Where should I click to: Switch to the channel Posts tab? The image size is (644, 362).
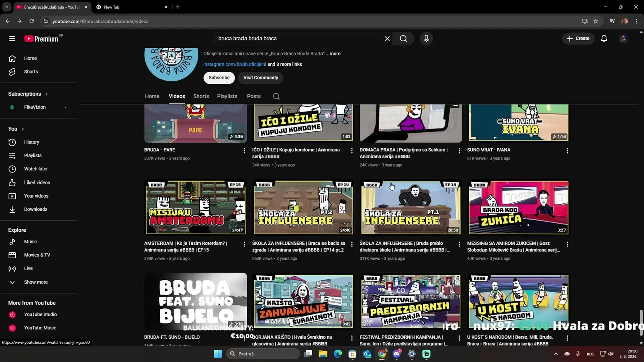(254, 96)
